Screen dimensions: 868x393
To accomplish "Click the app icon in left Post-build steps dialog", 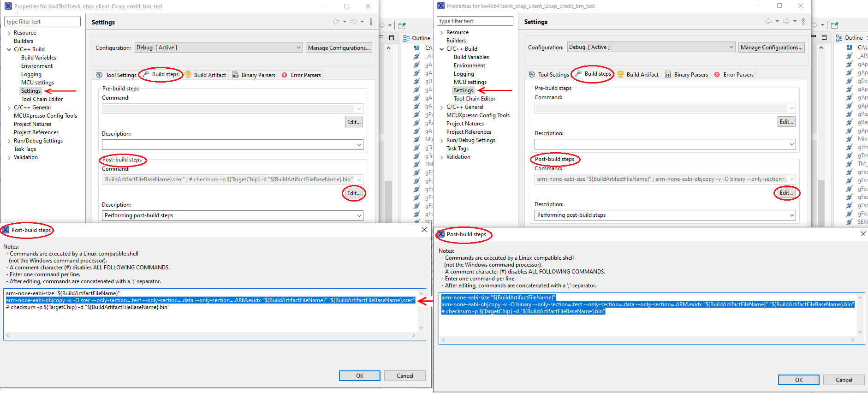I will (6, 230).
